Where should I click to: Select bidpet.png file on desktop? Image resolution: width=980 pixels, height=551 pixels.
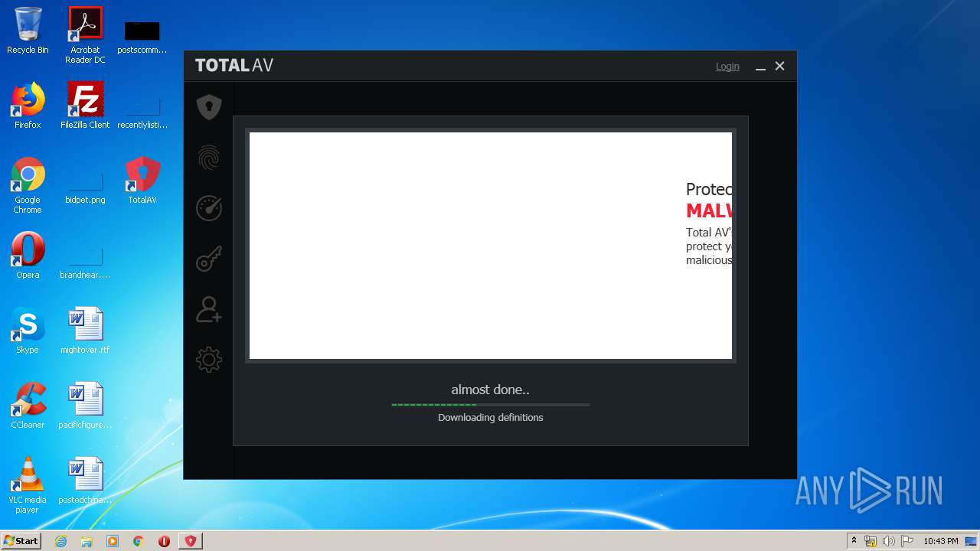(85, 186)
